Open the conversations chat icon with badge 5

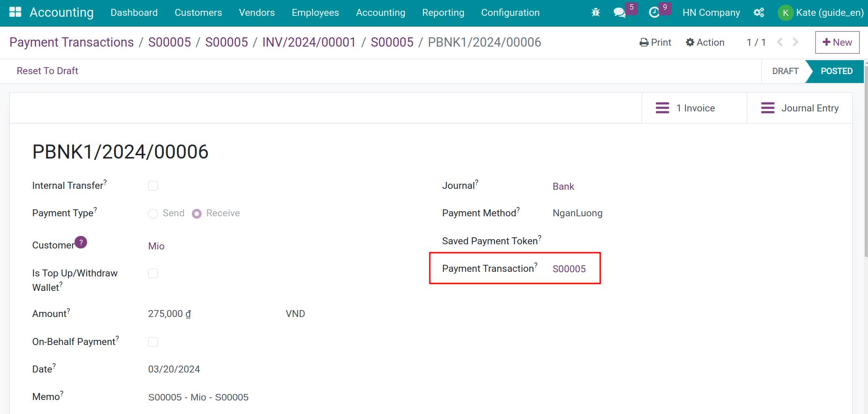click(x=620, y=13)
